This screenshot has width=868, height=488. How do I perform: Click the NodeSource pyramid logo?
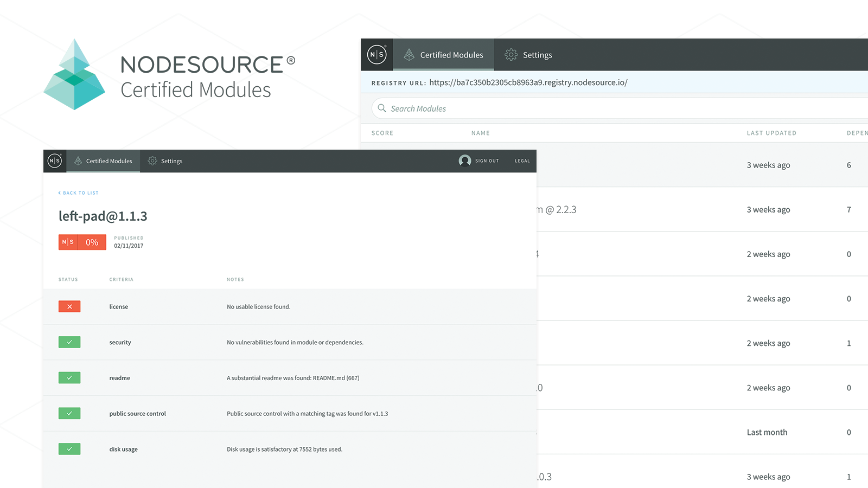[x=74, y=74]
